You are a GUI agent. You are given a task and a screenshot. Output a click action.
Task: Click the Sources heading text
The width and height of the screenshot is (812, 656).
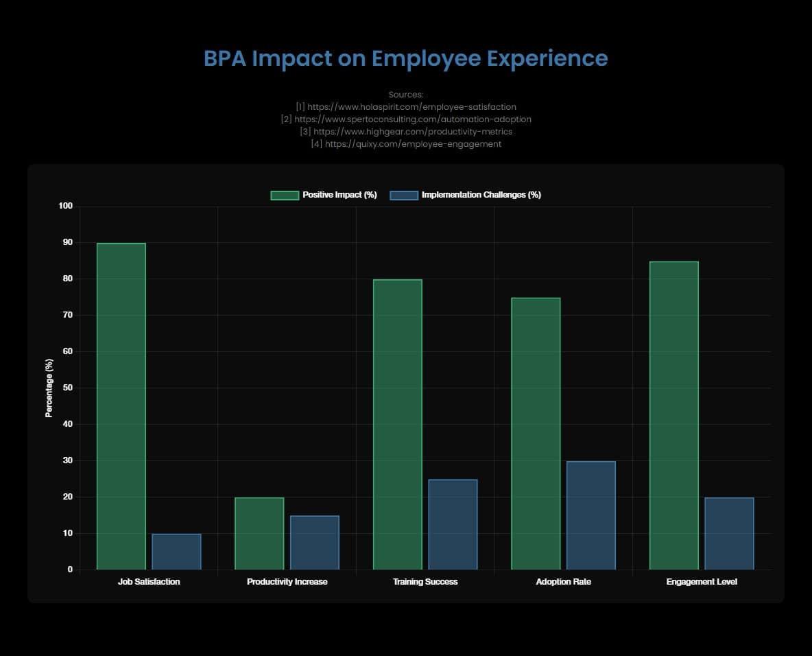coord(406,94)
